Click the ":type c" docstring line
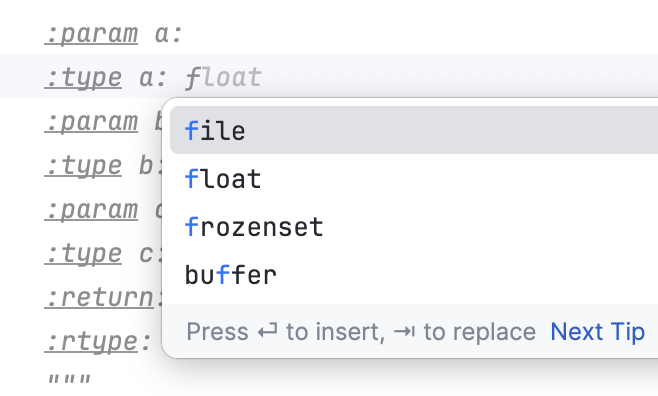Screen dimensions: 658x396 pyautogui.click(x=104, y=254)
